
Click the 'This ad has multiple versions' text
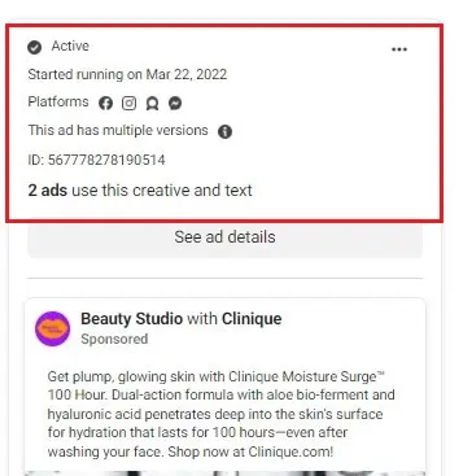[118, 130]
